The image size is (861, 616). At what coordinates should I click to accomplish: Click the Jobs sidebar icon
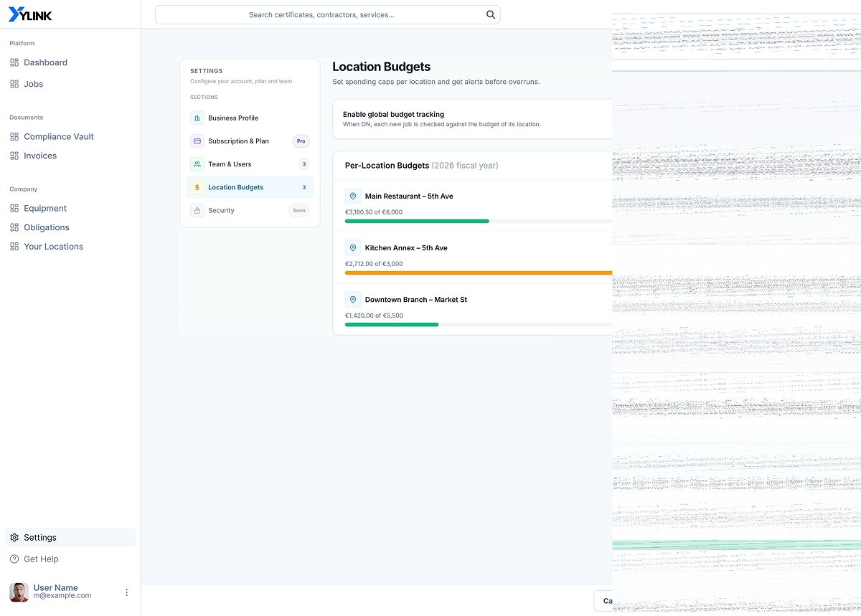pos(14,85)
